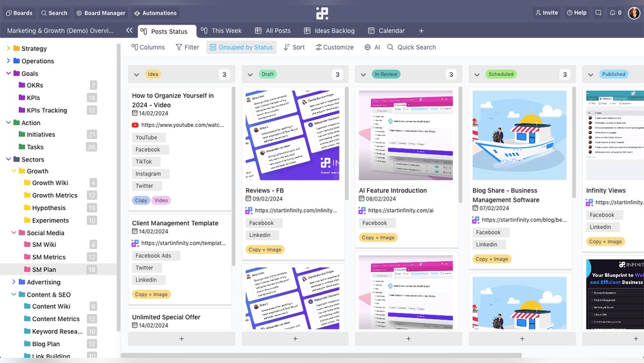Click the pink Video tag
This screenshot has width=644, height=363.
click(161, 201)
